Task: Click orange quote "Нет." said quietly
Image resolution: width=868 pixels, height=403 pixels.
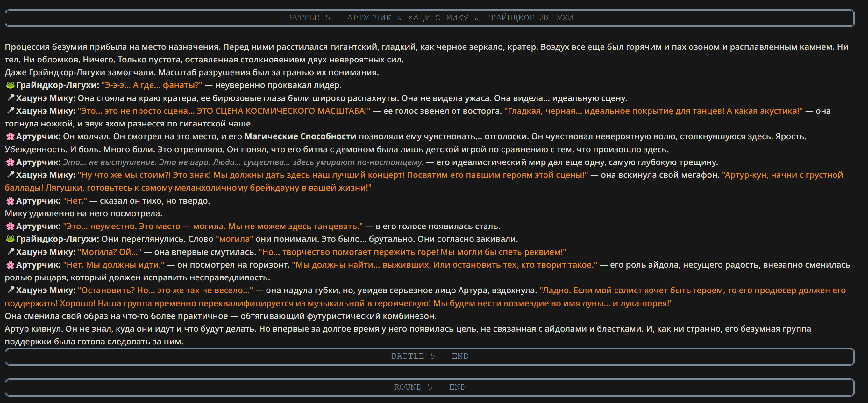Action: click(x=75, y=201)
